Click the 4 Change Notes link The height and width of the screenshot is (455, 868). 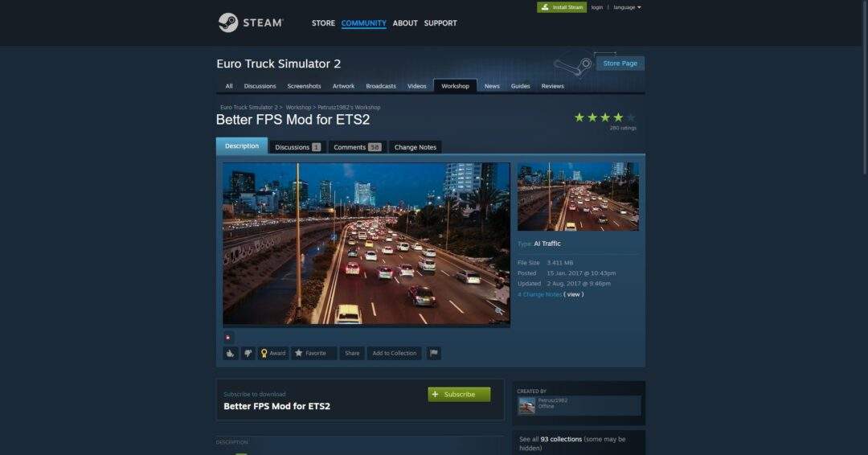point(540,294)
